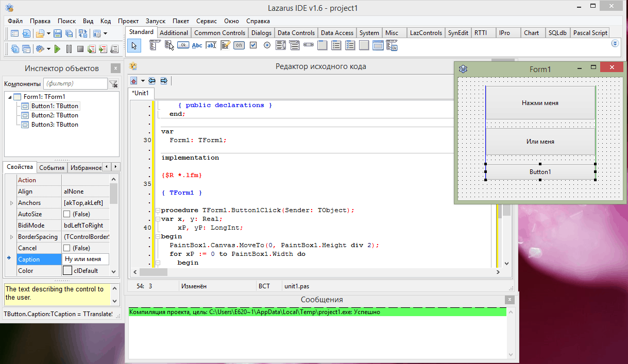
Task: Select the TLabel Abc component
Action: click(x=197, y=45)
